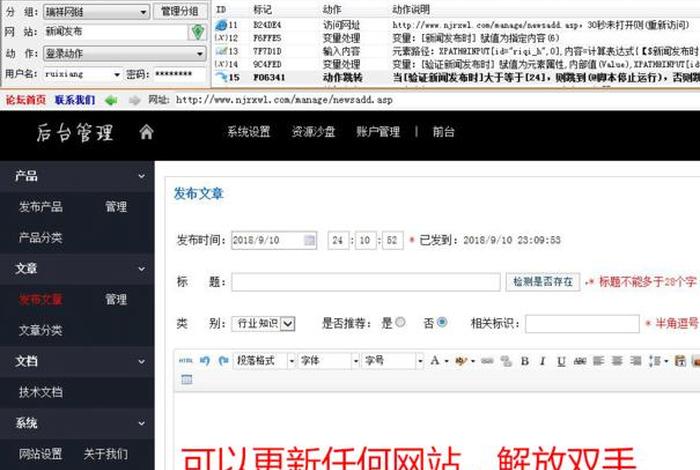Screen dimensions: 700x470
Task: Toggle italic formatting
Action: coord(542,361)
